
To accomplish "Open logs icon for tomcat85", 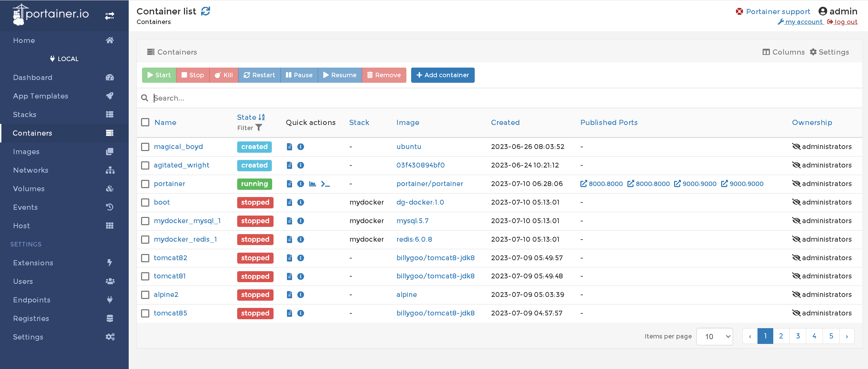I will (290, 313).
